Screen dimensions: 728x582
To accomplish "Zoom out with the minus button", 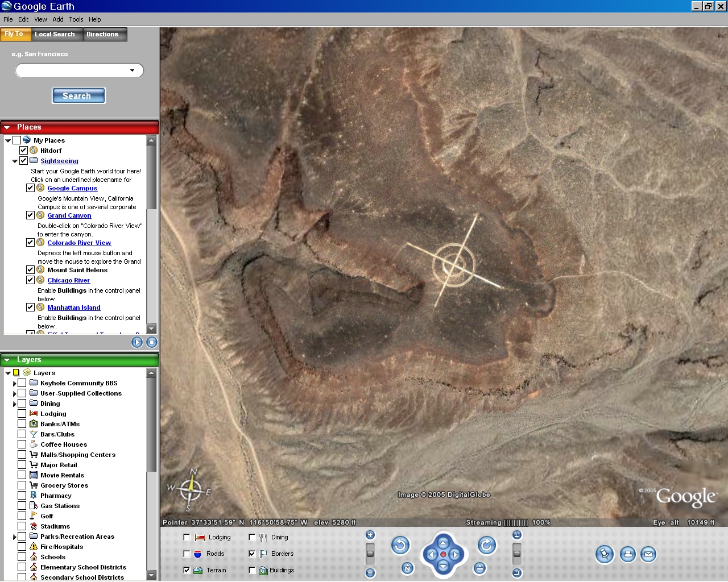I will coord(370,573).
